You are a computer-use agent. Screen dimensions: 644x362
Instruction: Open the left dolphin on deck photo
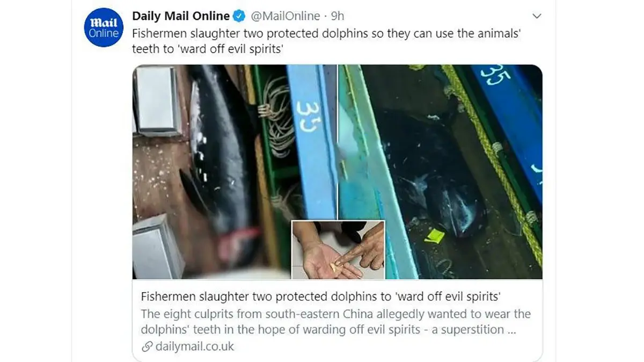(234, 172)
